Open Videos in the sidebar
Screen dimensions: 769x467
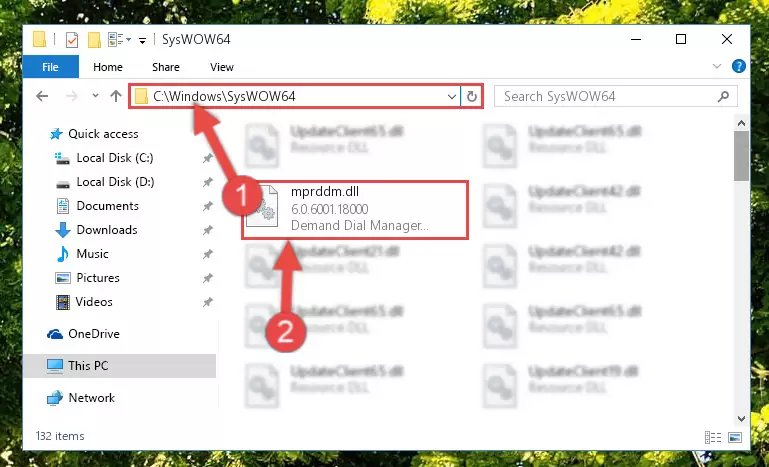click(94, 302)
